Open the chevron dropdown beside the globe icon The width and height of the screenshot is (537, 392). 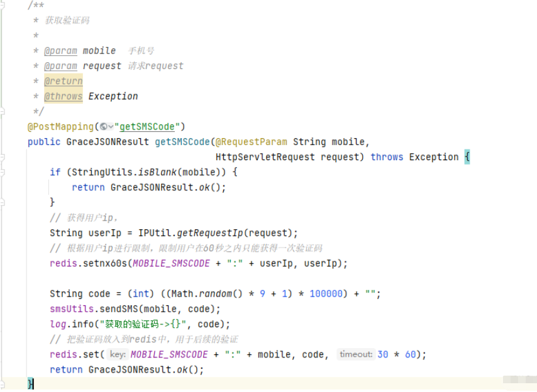click(x=111, y=128)
